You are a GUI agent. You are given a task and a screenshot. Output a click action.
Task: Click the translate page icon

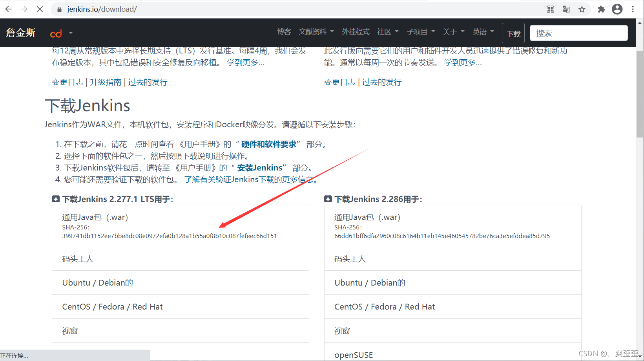point(566,9)
